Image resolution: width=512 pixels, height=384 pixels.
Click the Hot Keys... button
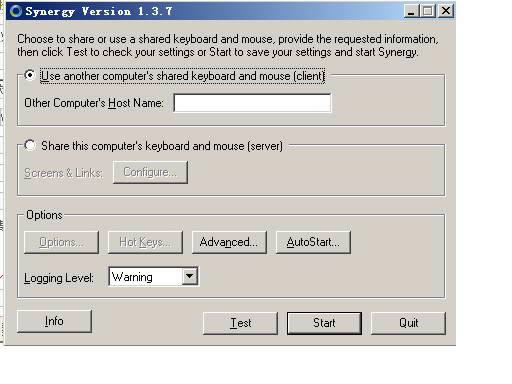145,242
